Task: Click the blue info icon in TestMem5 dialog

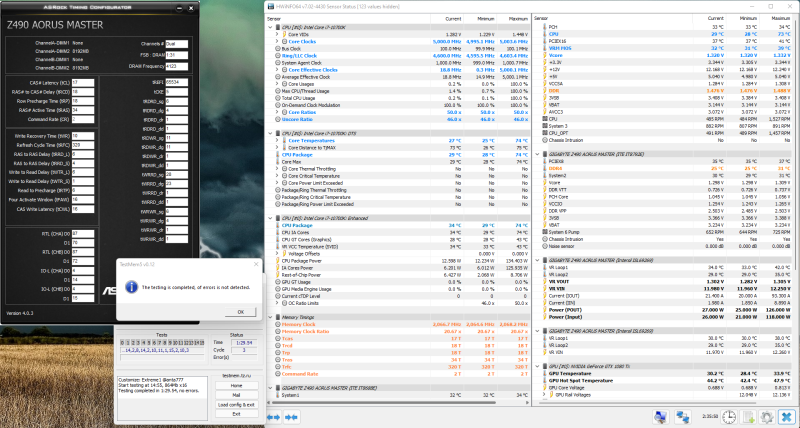Action: tap(131, 287)
